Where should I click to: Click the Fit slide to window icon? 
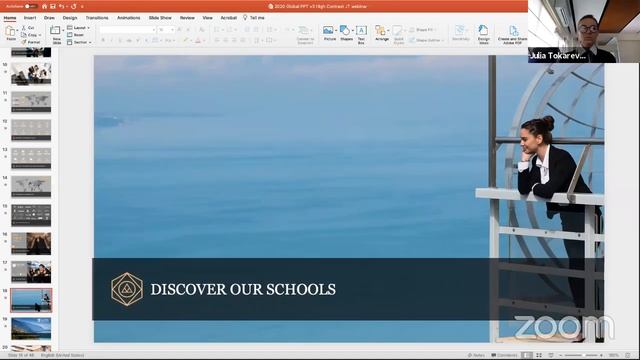(x=628, y=356)
